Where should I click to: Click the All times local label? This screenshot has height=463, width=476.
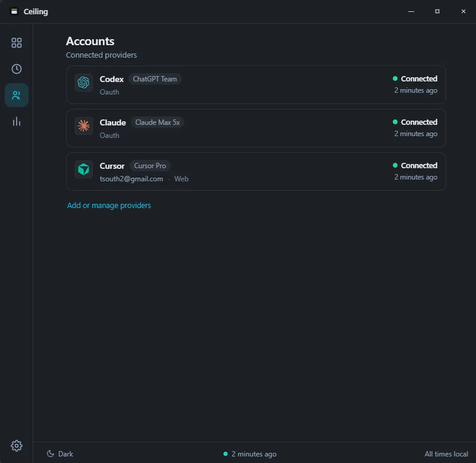[446, 454]
